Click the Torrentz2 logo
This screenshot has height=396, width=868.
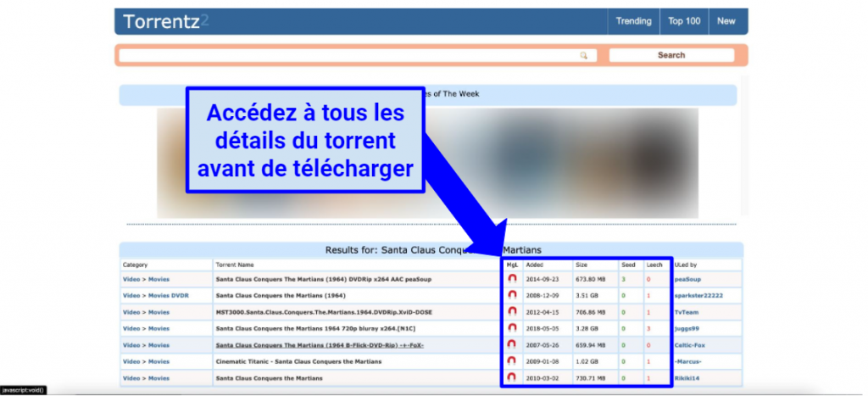coord(165,21)
